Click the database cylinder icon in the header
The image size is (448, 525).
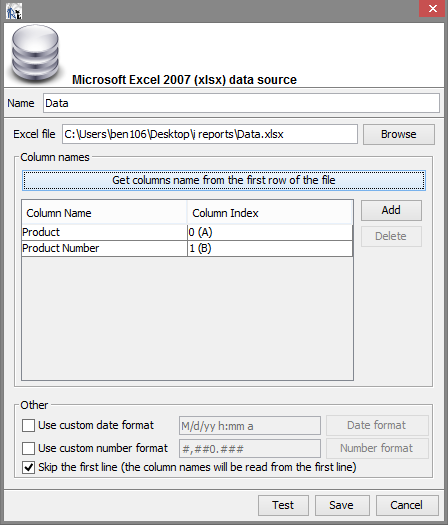[x=35, y=54]
